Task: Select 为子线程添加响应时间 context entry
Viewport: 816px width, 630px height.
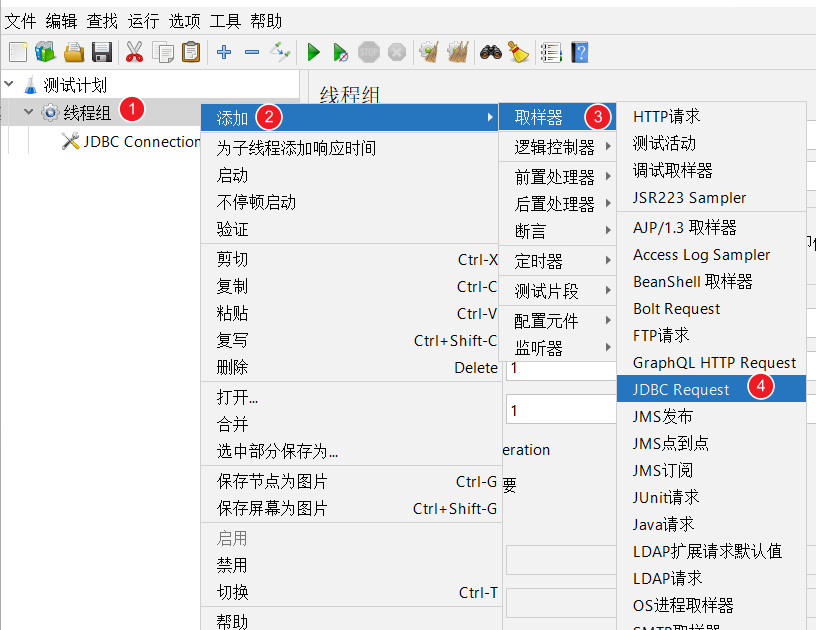Action: point(349,148)
